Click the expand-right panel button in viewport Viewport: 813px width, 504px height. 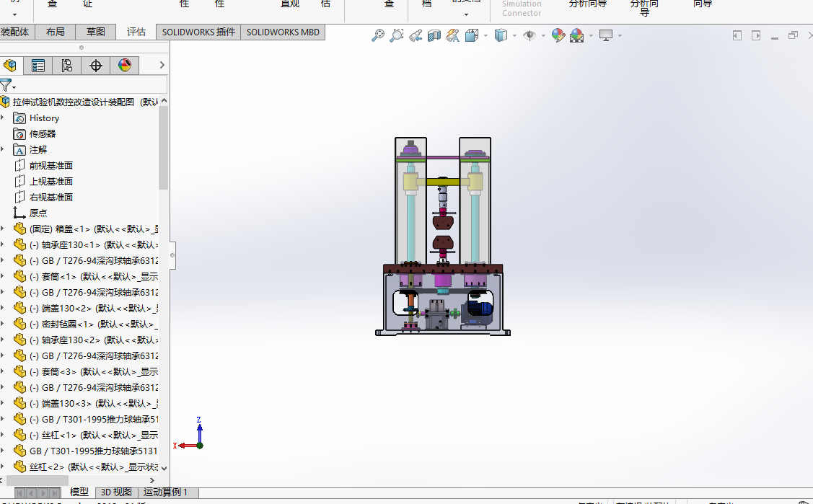point(756,35)
